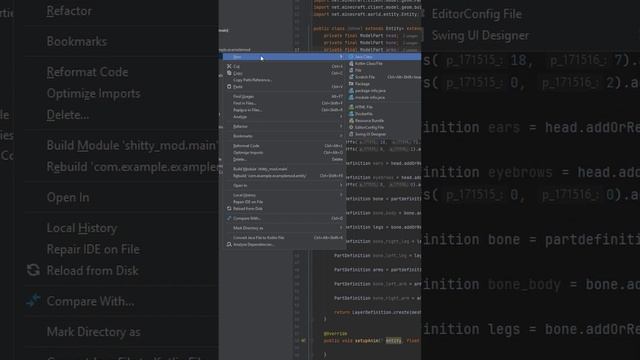Screen dimensions: 640x360
Task: Pick the module-info.java icon
Action: click(351, 97)
